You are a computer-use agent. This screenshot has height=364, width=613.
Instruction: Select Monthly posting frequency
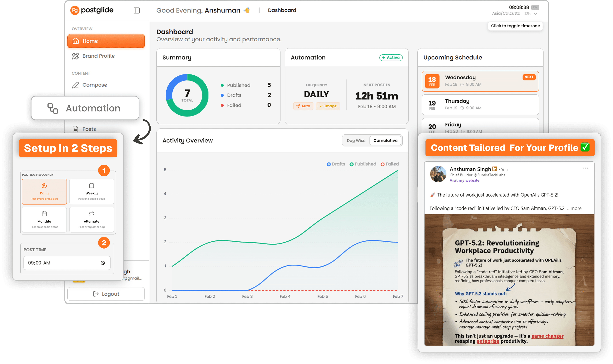tap(44, 219)
